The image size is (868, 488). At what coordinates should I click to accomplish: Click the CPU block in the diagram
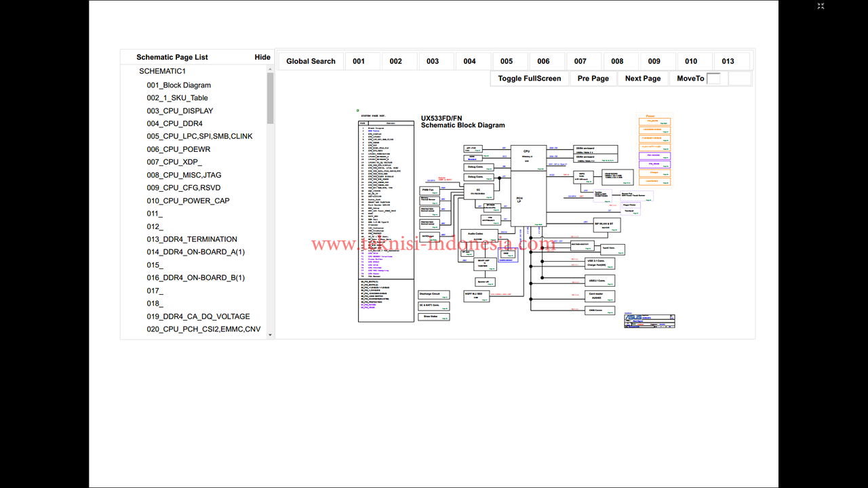[x=529, y=157]
